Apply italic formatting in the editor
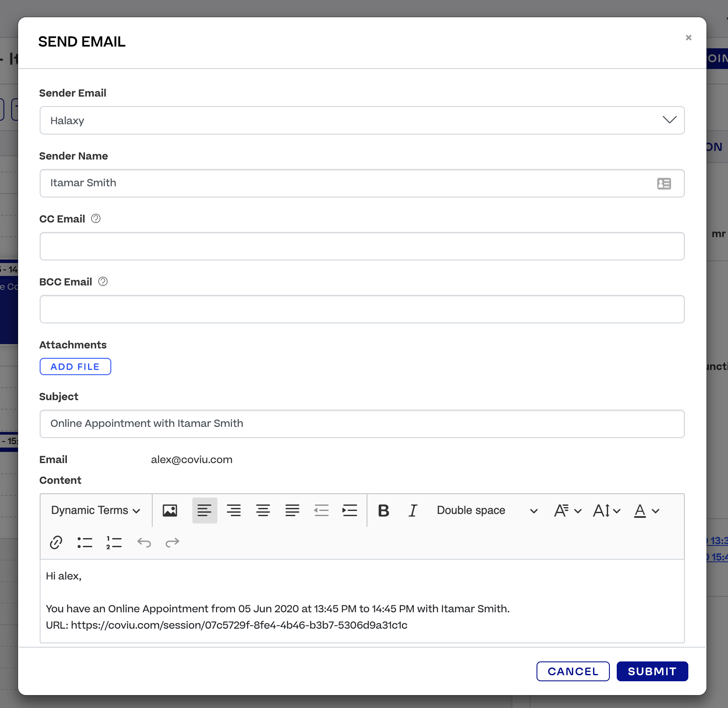 [x=412, y=511]
